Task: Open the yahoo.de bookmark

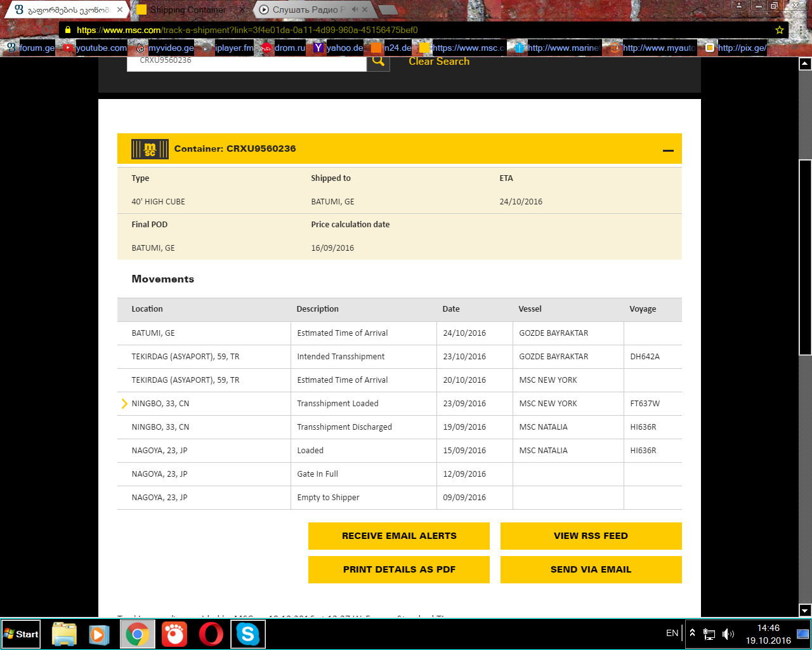Action: click(338, 48)
